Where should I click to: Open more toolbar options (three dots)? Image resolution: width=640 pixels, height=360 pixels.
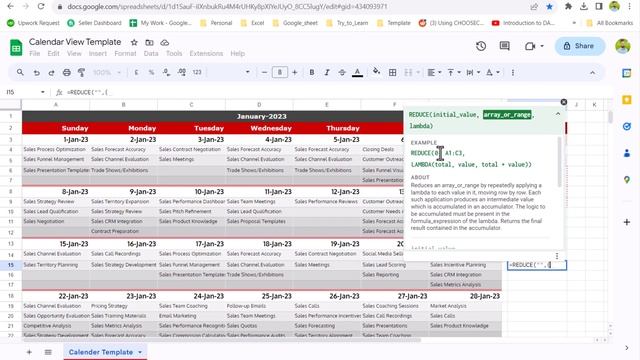tap(513, 72)
